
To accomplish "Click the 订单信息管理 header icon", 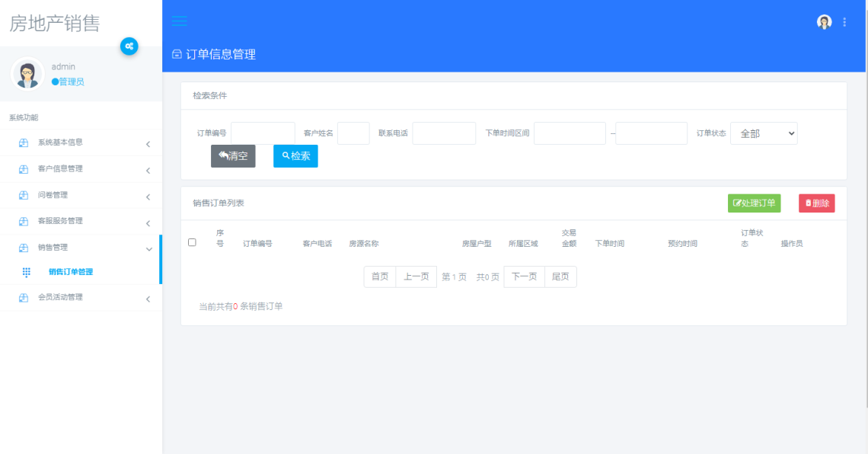I will pyautogui.click(x=177, y=54).
